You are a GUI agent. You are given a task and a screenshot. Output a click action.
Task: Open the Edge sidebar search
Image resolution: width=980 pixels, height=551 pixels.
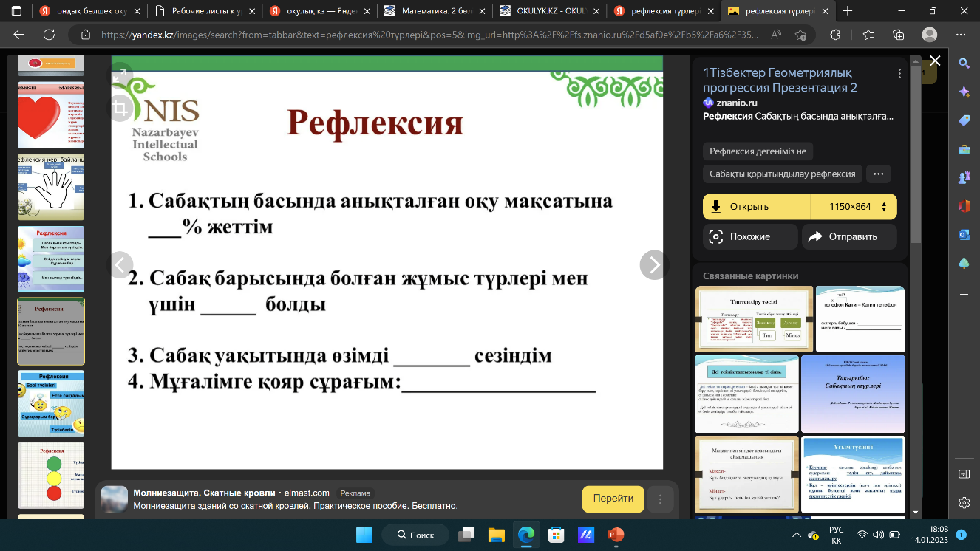click(964, 64)
